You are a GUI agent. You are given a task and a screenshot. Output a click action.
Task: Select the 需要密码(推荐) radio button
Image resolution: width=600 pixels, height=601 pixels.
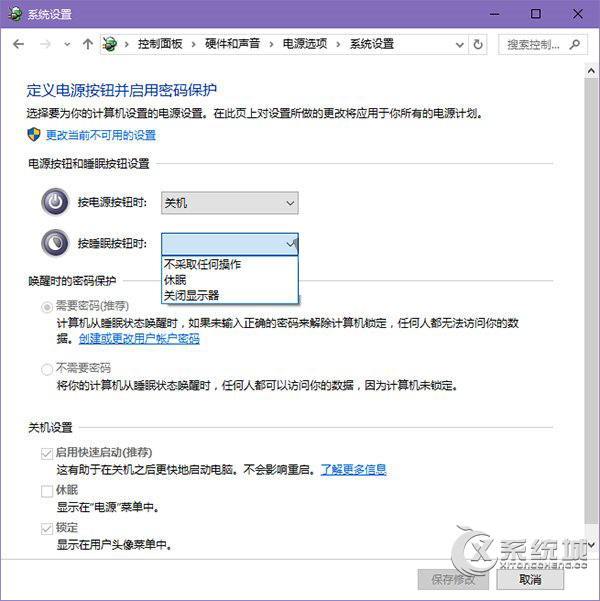47,307
